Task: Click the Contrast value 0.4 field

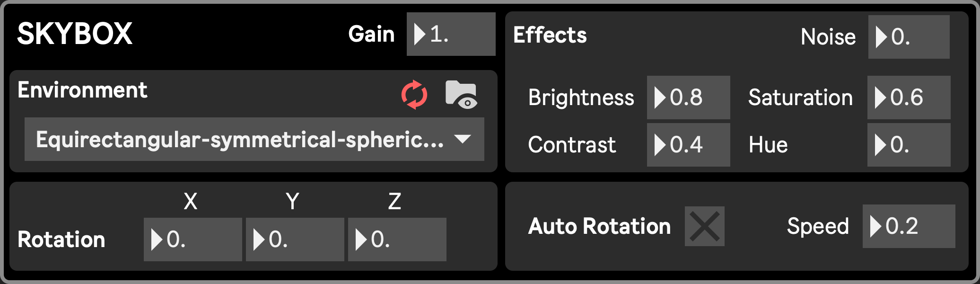Action: 689,145
